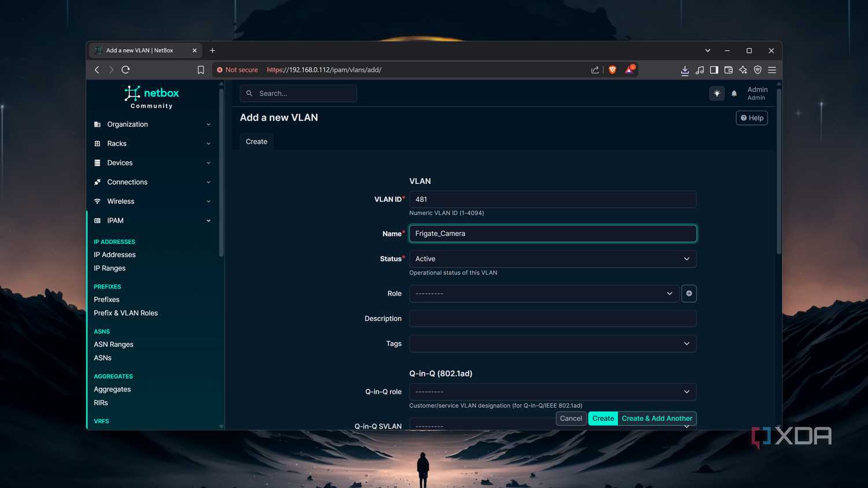Open the Brave VPN icon
Screen dimensions: 868x488
pyautogui.click(x=757, y=70)
